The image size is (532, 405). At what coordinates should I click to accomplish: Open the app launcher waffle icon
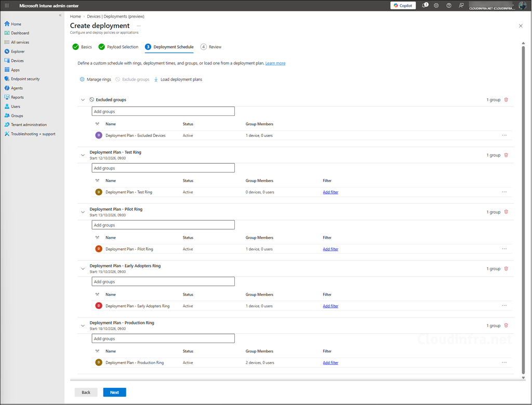[x=7, y=5]
